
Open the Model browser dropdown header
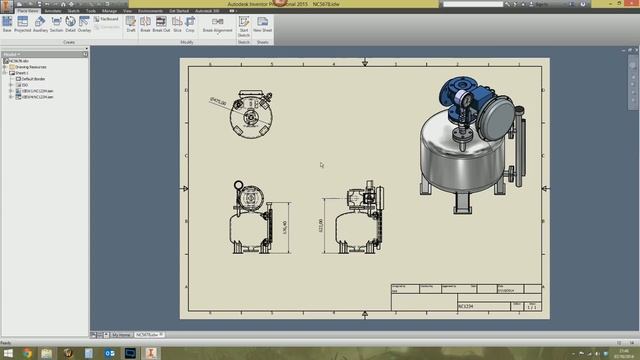(12, 54)
